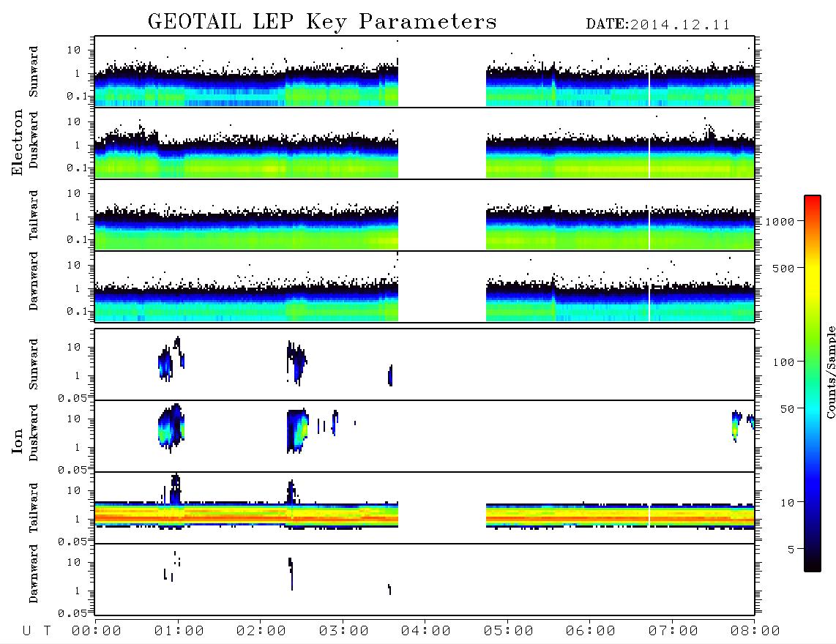This screenshot has width=836, height=644.
Task: Click Ion Tailward spike near 01:00
Action: point(176,488)
